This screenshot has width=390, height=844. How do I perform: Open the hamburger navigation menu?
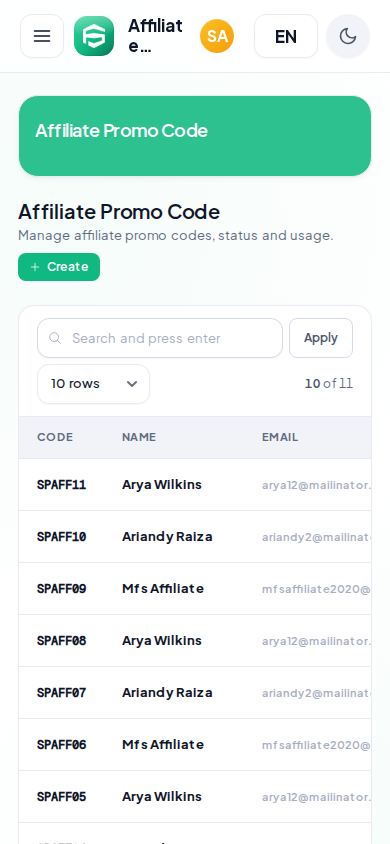pos(42,36)
